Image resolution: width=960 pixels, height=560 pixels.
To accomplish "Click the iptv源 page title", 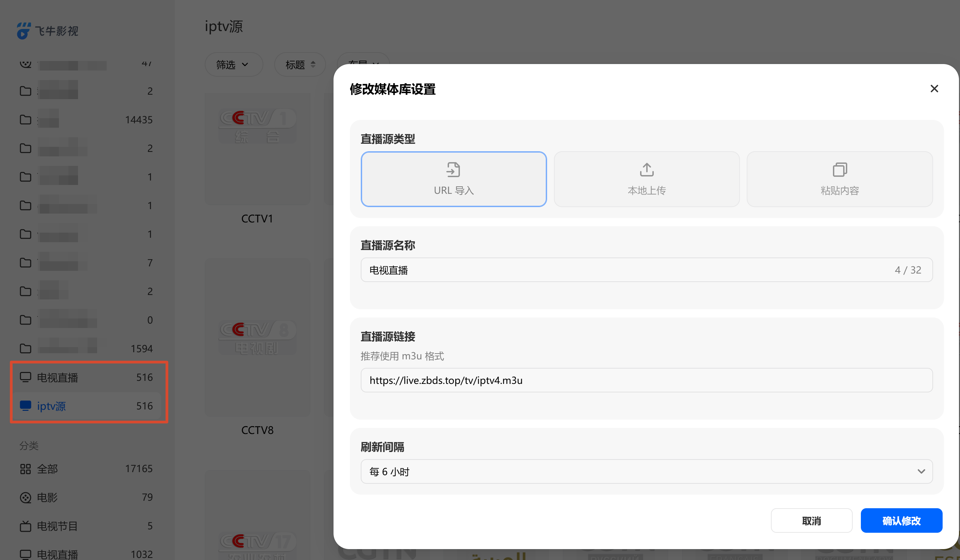I will (x=223, y=26).
